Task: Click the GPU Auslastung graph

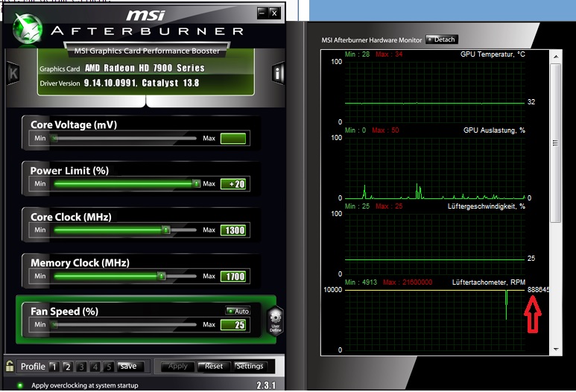Action: point(434,168)
